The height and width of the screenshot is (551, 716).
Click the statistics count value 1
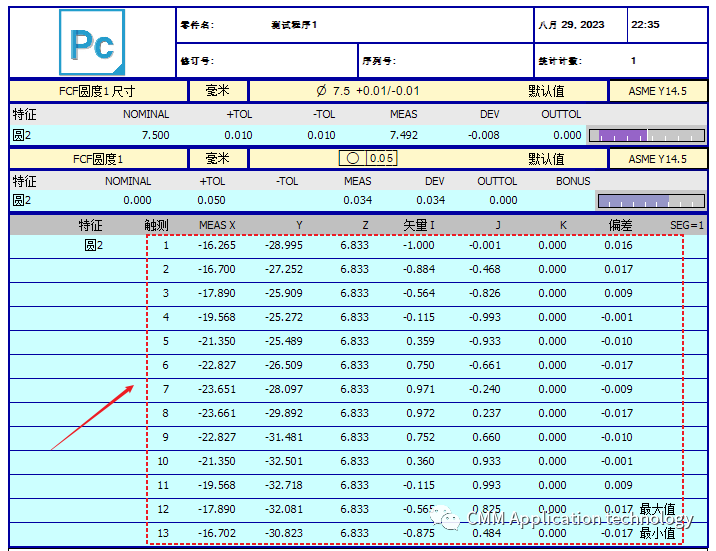(x=633, y=61)
